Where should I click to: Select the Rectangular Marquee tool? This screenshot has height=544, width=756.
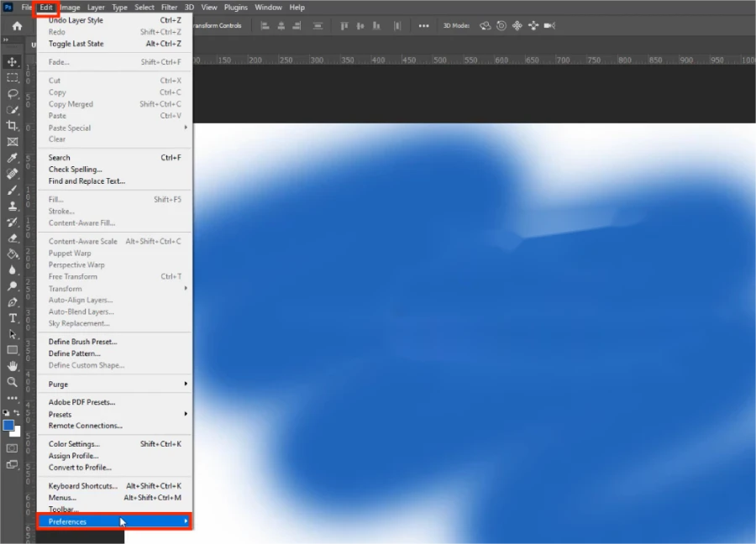12,77
